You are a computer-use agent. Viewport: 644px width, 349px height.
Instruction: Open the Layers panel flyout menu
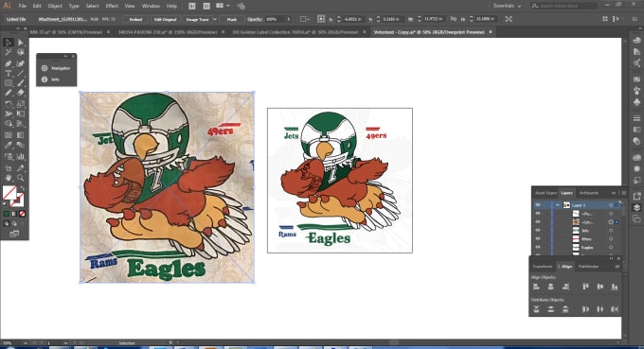(623, 193)
